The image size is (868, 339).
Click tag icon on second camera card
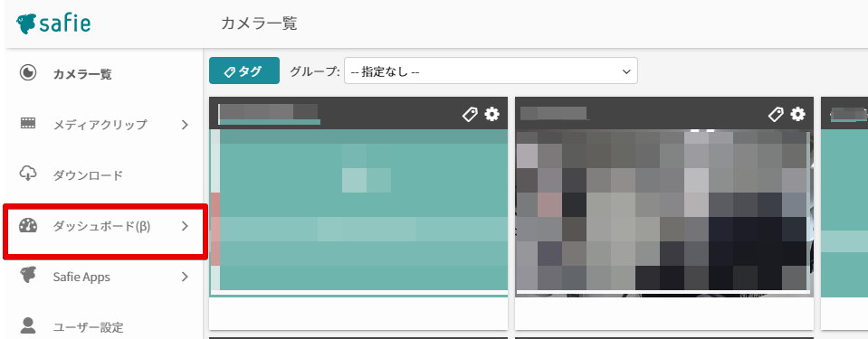(x=776, y=115)
